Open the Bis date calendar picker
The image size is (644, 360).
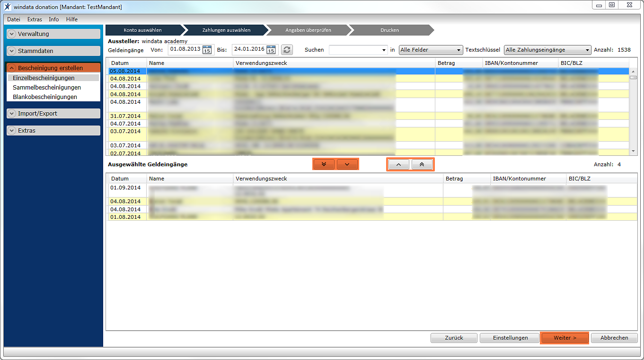click(271, 50)
